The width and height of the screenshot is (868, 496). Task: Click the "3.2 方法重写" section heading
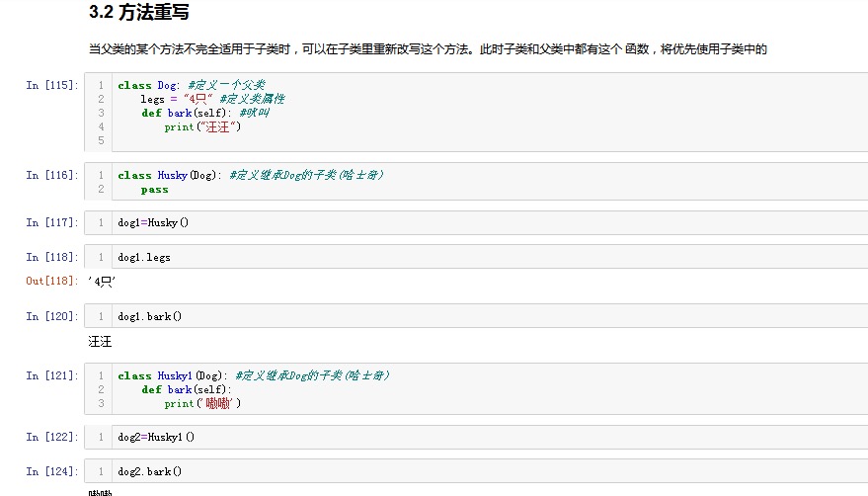(139, 13)
